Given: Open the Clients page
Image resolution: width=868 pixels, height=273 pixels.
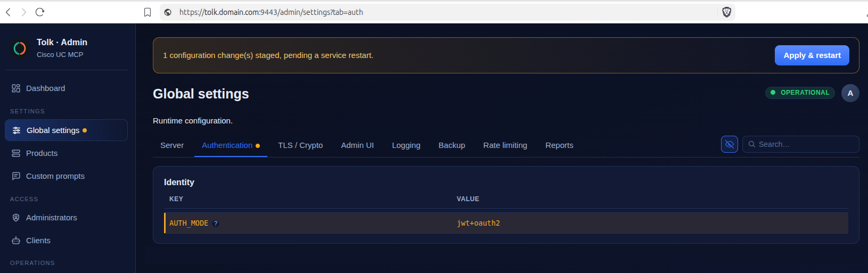Looking at the screenshot, I should [x=66, y=241].
